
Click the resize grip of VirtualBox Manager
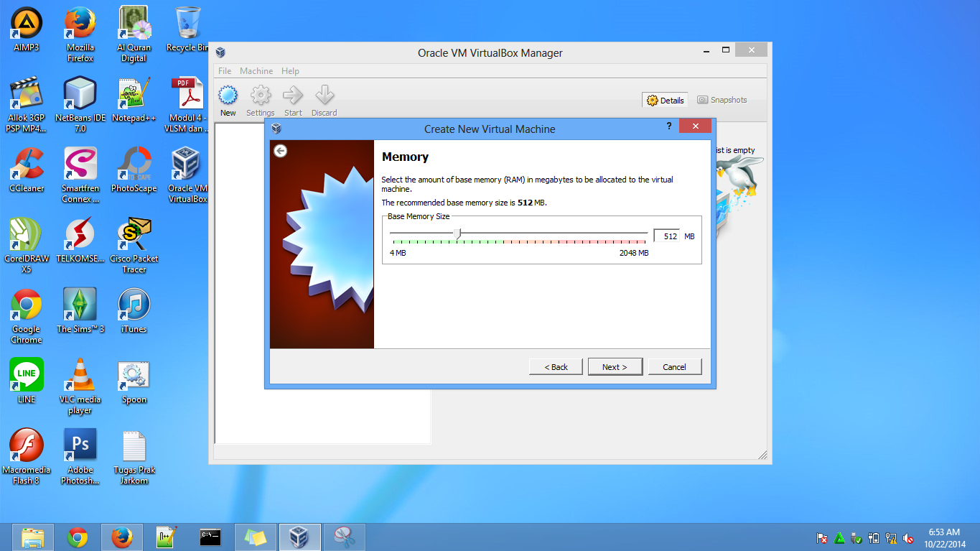(x=762, y=455)
